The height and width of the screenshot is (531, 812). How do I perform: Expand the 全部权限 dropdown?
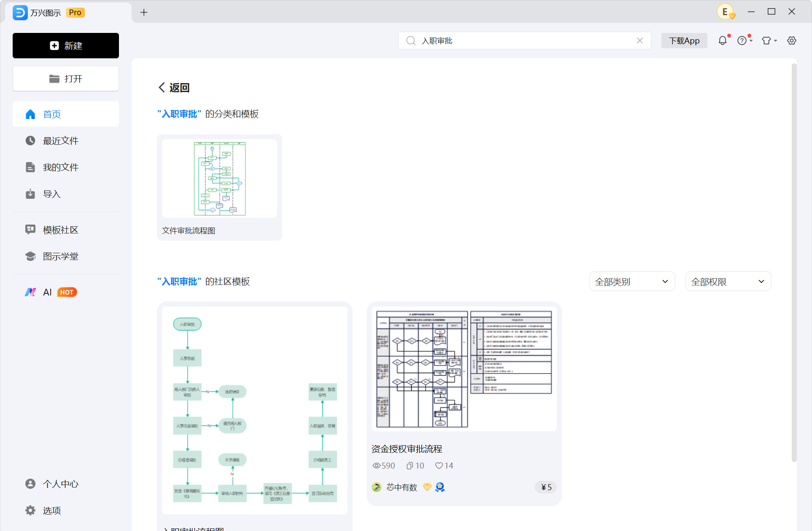point(728,282)
